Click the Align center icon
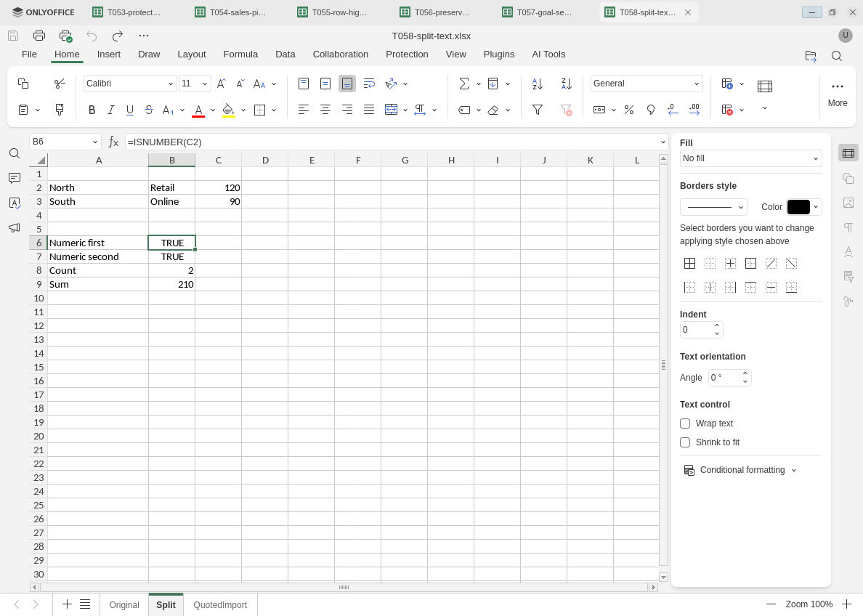This screenshot has height=616, width=863. (325, 110)
